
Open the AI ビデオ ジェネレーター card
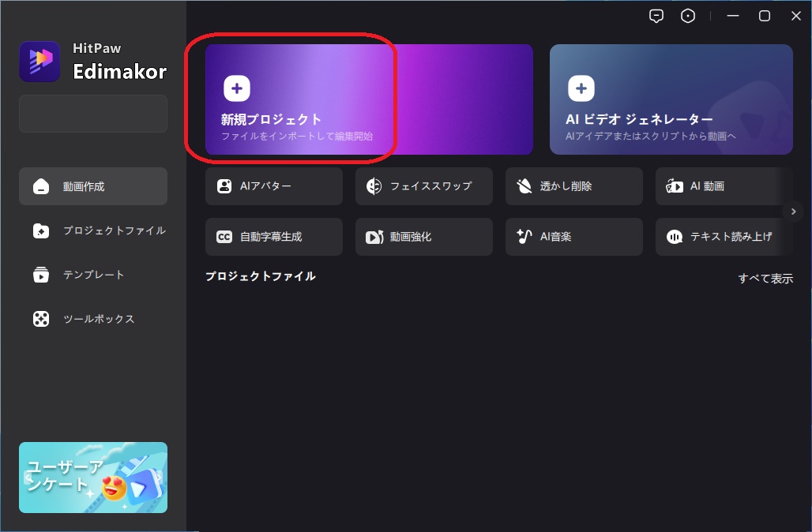(671, 99)
